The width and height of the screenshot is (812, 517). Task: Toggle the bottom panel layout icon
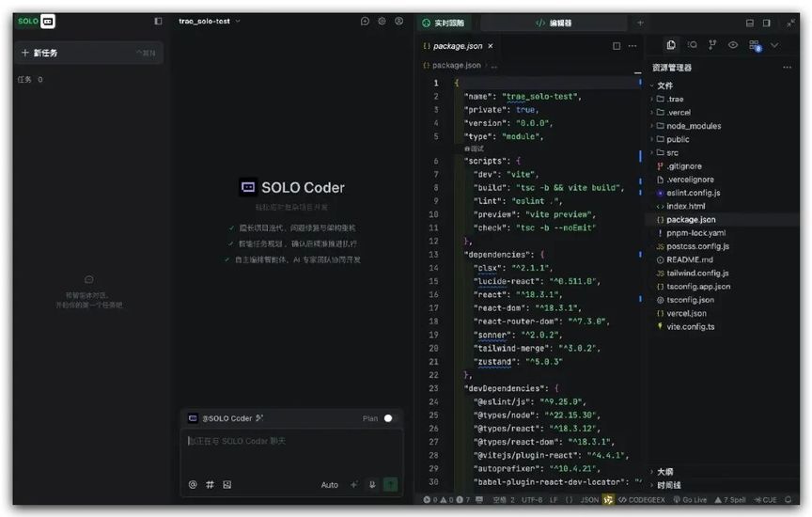749,23
